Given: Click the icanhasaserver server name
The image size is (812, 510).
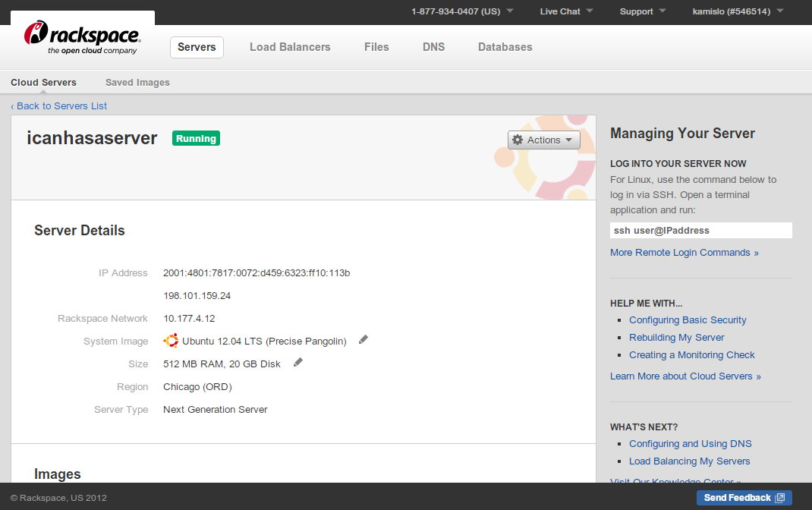Looking at the screenshot, I should pyautogui.click(x=92, y=138).
